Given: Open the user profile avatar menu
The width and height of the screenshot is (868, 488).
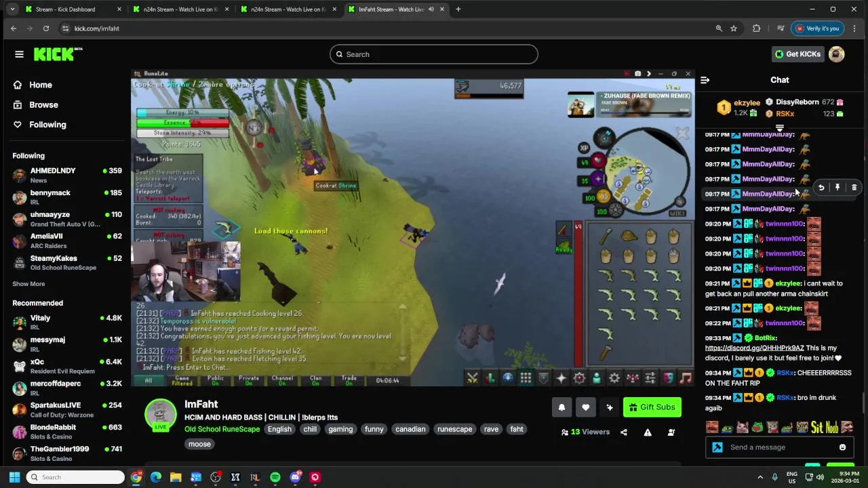Looking at the screenshot, I should [x=837, y=54].
